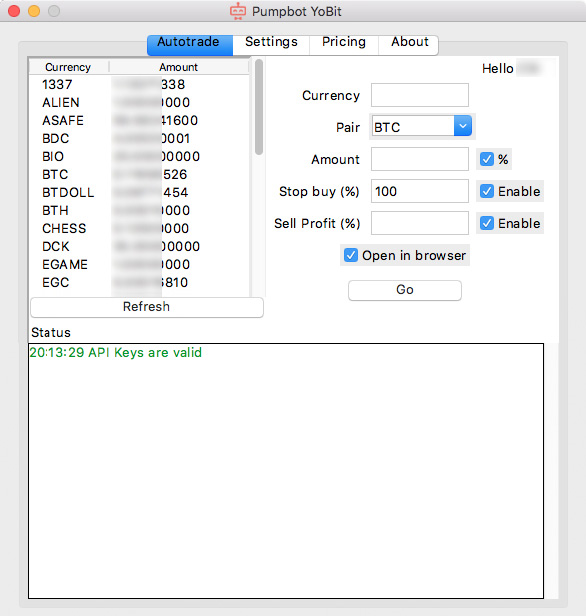
Task: Switch to the Autotrade tab
Action: click(190, 45)
